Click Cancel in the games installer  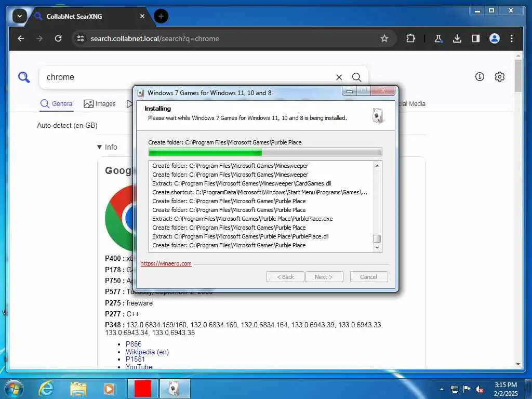point(368,277)
